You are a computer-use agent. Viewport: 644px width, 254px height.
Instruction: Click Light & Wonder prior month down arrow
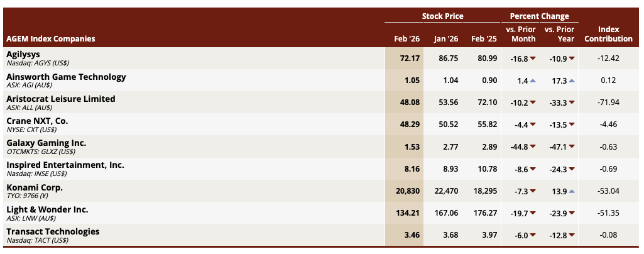[x=533, y=213]
